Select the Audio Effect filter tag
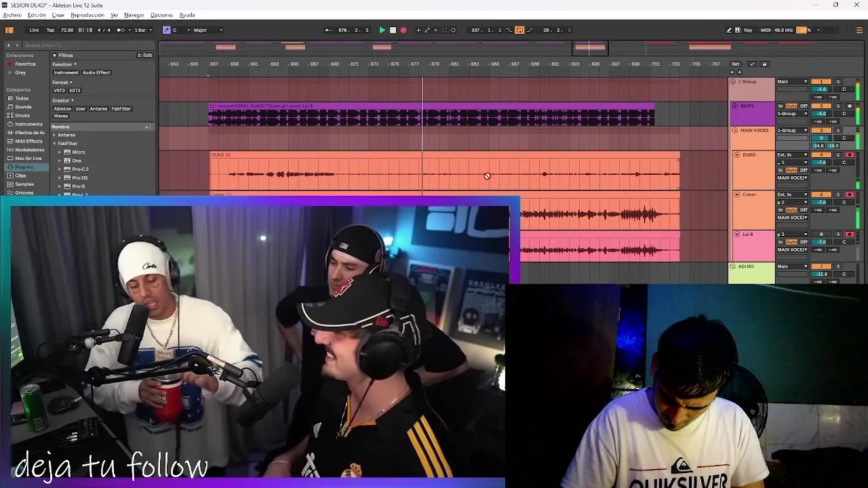 coord(96,73)
